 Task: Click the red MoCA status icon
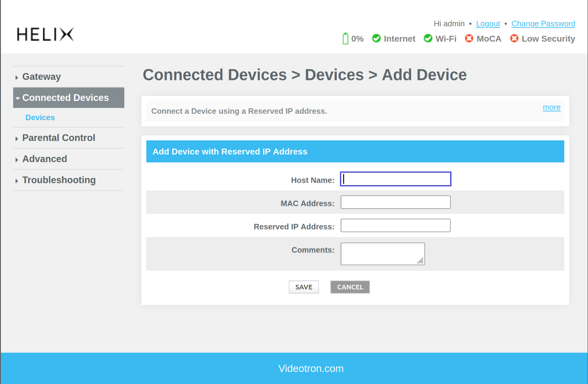tap(469, 39)
